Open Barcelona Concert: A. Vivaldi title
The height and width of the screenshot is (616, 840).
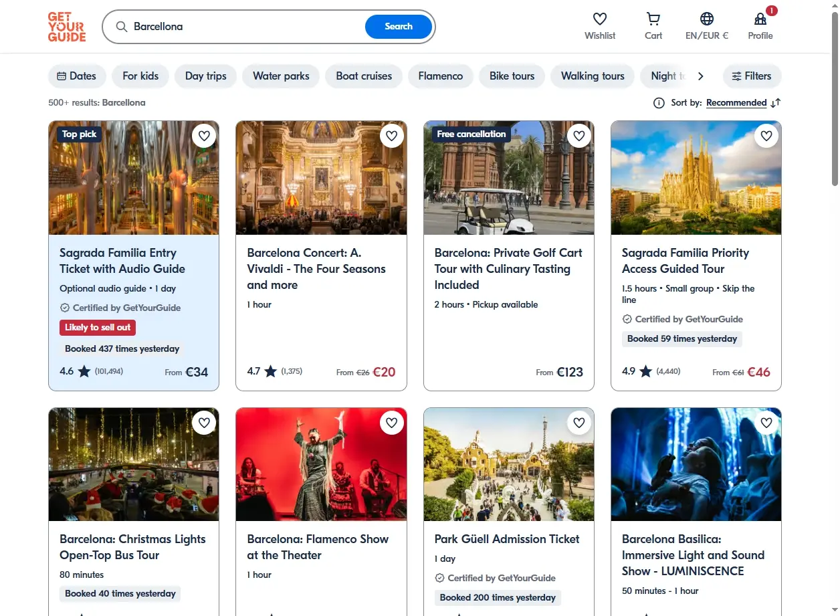click(x=316, y=269)
